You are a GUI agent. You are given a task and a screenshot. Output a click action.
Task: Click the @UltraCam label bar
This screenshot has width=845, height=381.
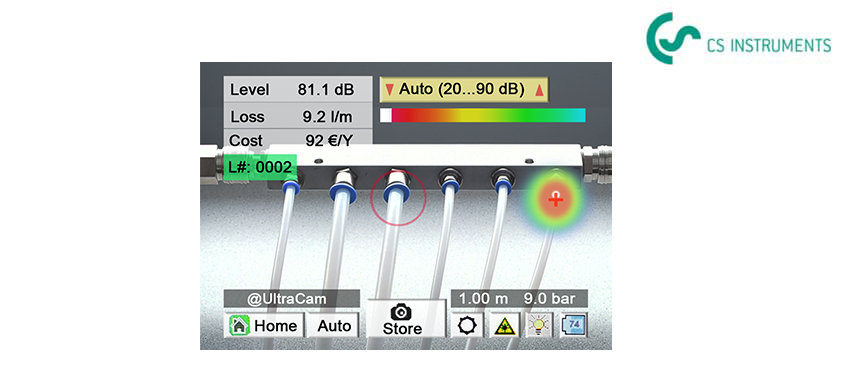[292, 299]
